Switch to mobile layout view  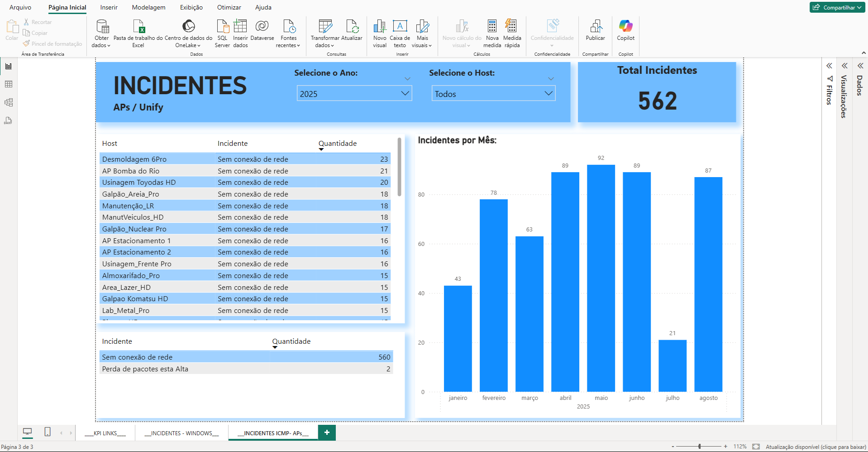coord(47,433)
